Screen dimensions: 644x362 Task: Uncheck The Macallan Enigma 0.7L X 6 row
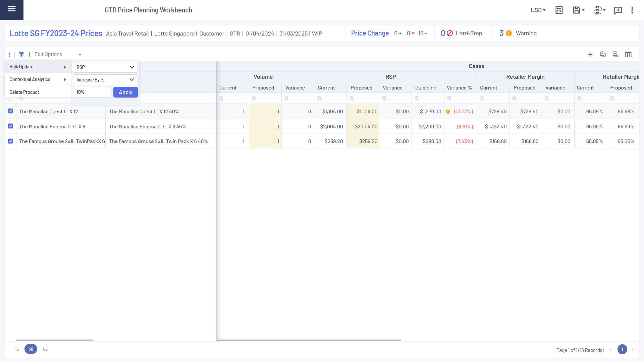10,126
